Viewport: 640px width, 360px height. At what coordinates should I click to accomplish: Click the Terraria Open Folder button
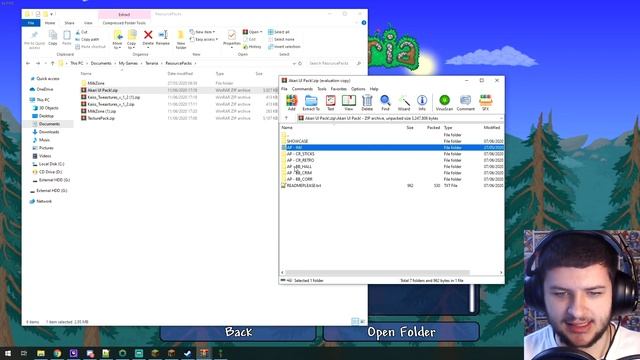click(401, 332)
